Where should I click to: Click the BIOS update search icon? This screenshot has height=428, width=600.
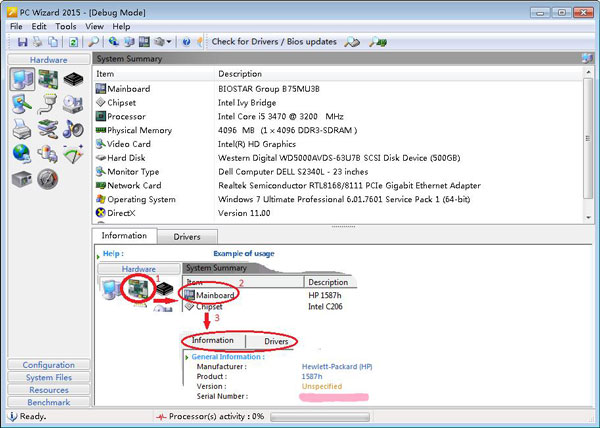[x=377, y=42]
